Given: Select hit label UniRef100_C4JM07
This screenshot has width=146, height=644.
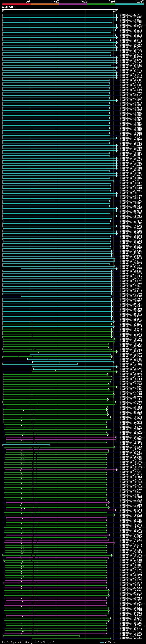Looking at the screenshot, I should coord(131,615).
